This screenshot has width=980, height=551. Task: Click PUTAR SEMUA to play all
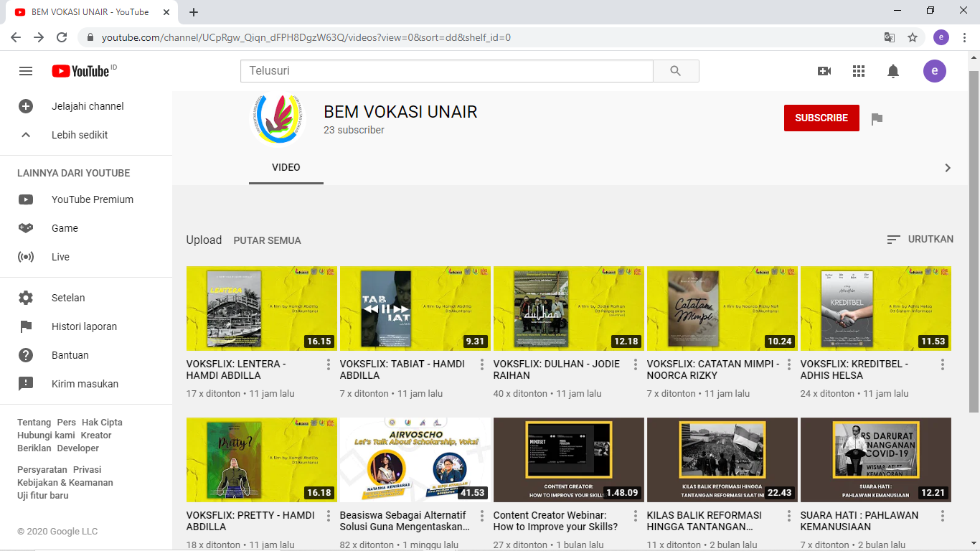point(267,240)
